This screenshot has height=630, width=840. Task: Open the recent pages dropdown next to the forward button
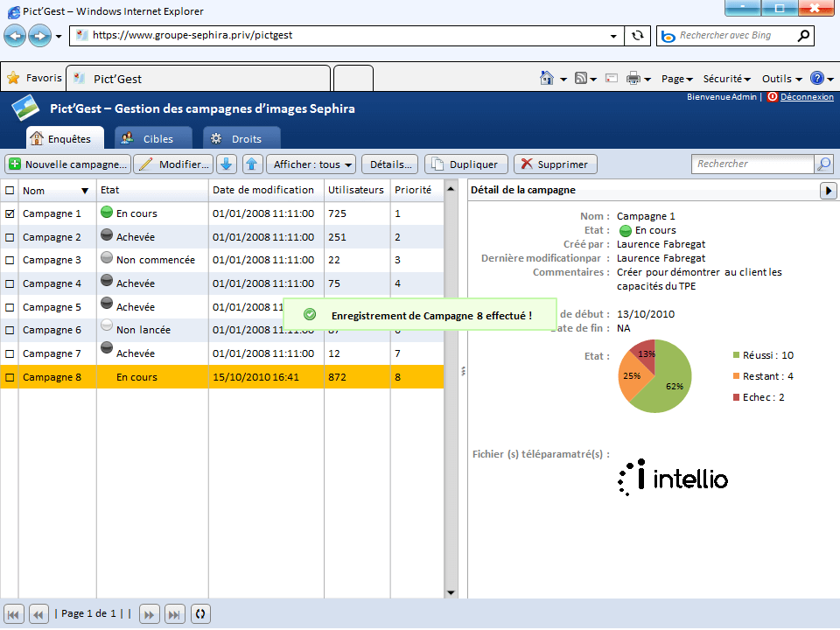(59, 37)
